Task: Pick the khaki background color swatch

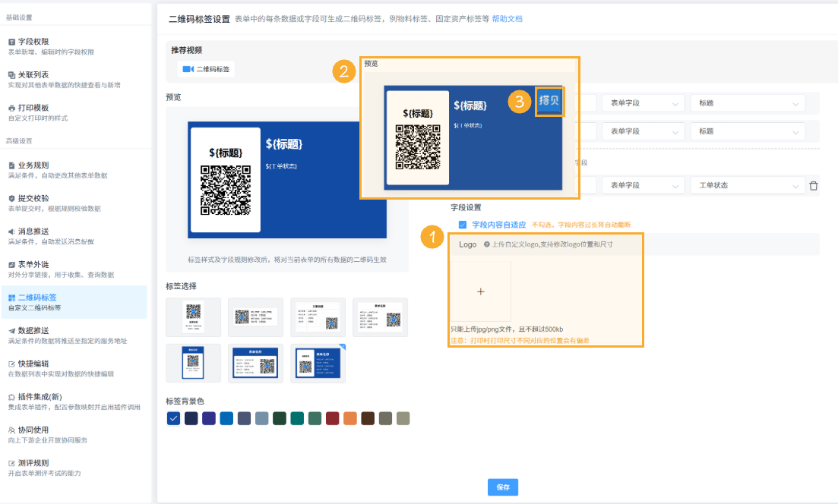Action: tap(403, 418)
